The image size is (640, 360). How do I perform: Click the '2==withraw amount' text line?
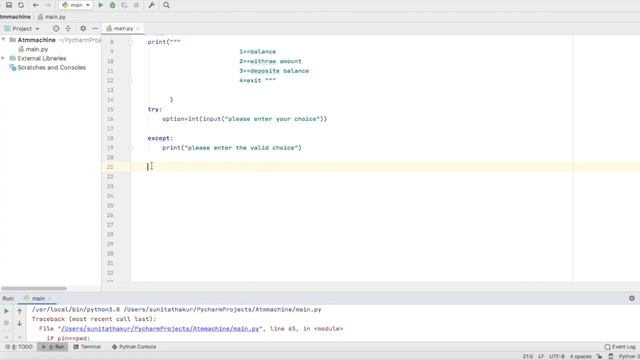coord(270,61)
